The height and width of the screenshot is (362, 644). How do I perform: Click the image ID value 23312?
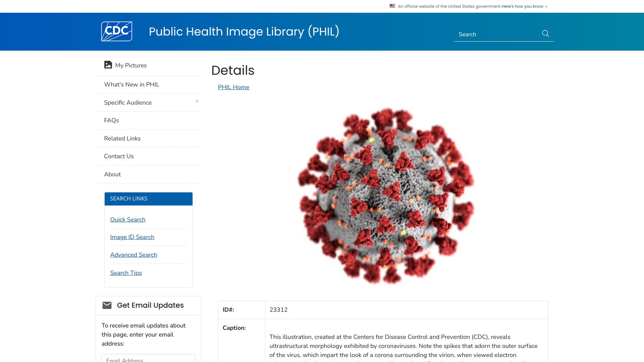[x=278, y=310]
